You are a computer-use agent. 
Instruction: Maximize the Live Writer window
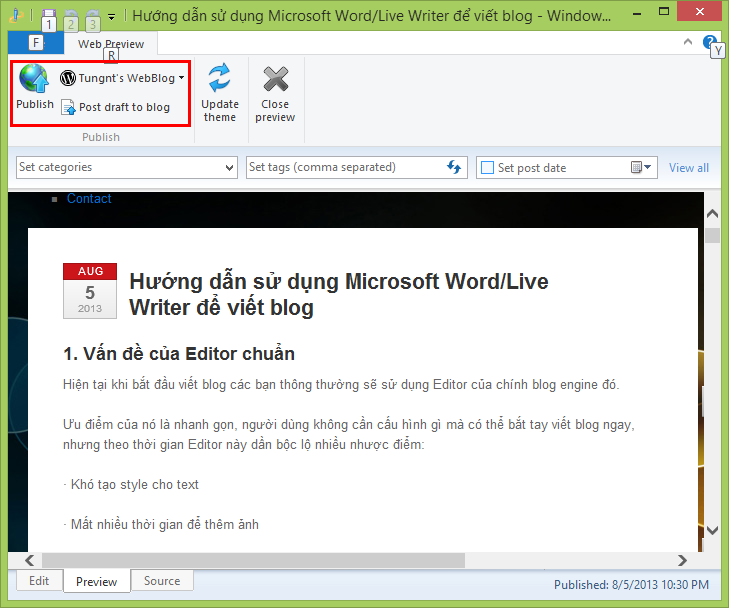[x=664, y=12]
